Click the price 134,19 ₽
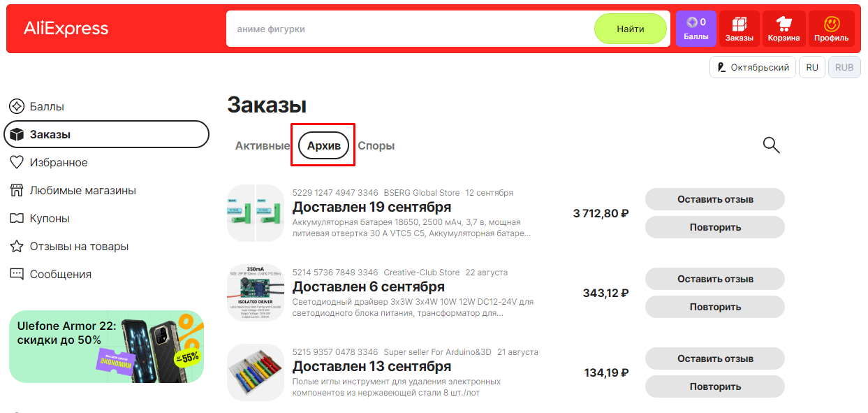 (607, 372)
